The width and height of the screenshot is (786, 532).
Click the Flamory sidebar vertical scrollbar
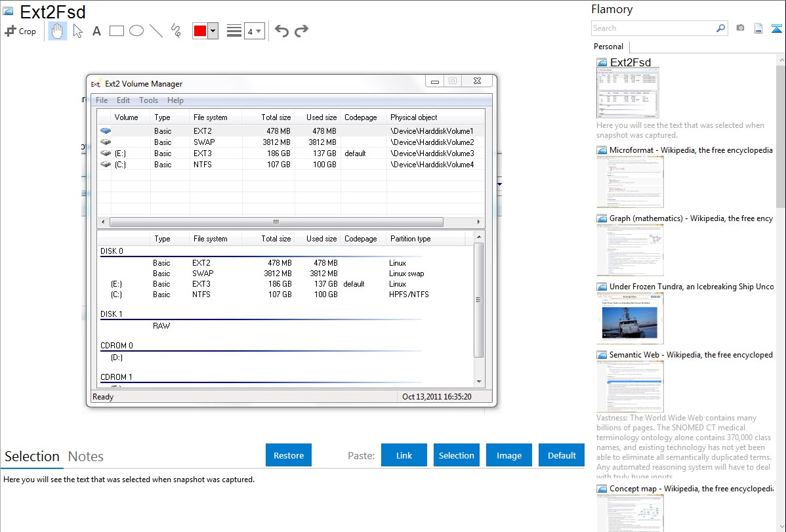[x=781, y=135]
